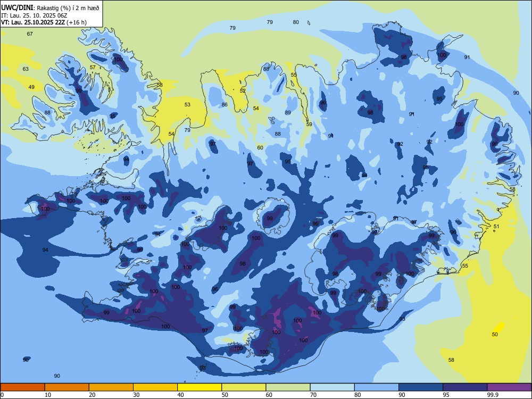Select the dark blue 90–95 legend swatch
The width and height of the screenshot is (532, 399).
[421, 387]
